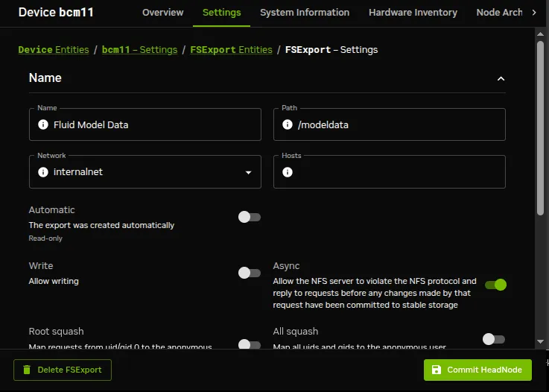549x392 pixels.
Task: Click the trash icon on Delete FSExport
Action: point(27,370)
